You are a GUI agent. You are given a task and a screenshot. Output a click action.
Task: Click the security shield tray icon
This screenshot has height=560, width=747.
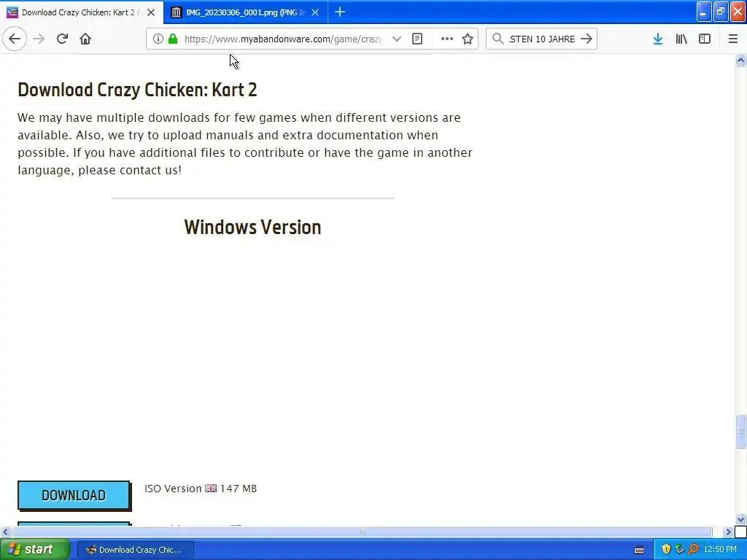pos(666,550)
